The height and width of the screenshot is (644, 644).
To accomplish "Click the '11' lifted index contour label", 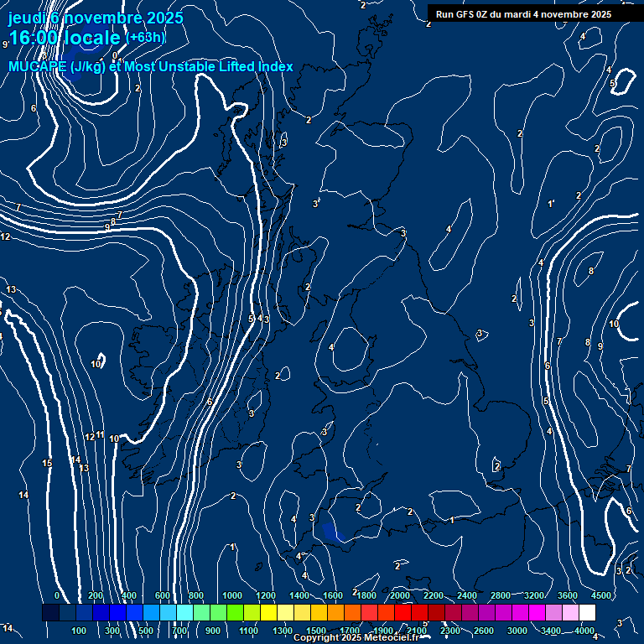I will [x=100, y=435].
